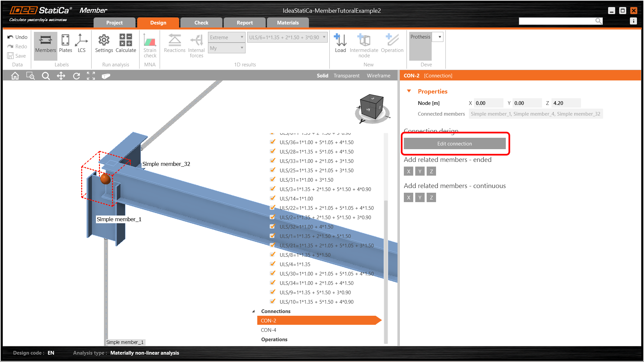Toggle off combination ULS/4=1*1.35
The image size is (644, 362).
[272, 264]
